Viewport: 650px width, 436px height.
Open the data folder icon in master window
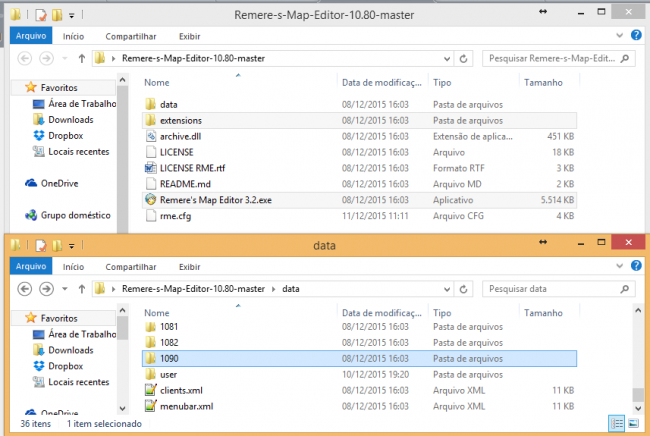click(x=150, y=104)
